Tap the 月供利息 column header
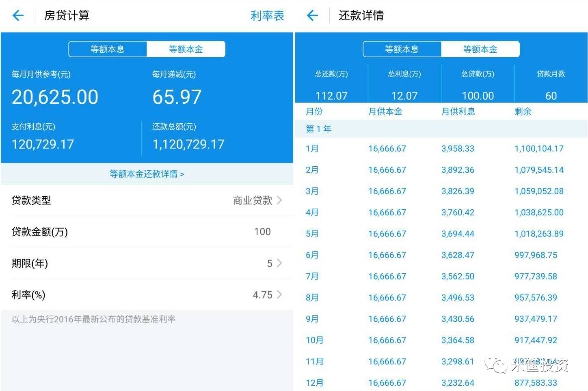 [458, 112]
